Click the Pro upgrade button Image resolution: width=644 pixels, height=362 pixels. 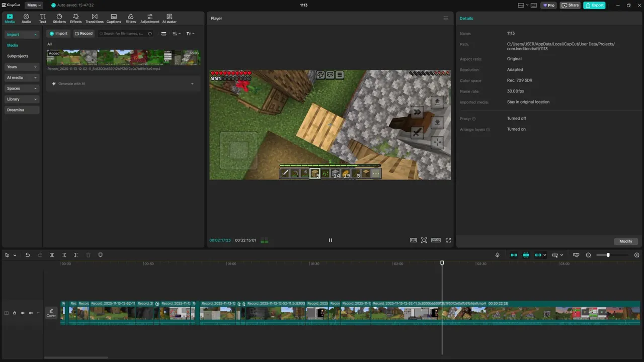point(548,5)
